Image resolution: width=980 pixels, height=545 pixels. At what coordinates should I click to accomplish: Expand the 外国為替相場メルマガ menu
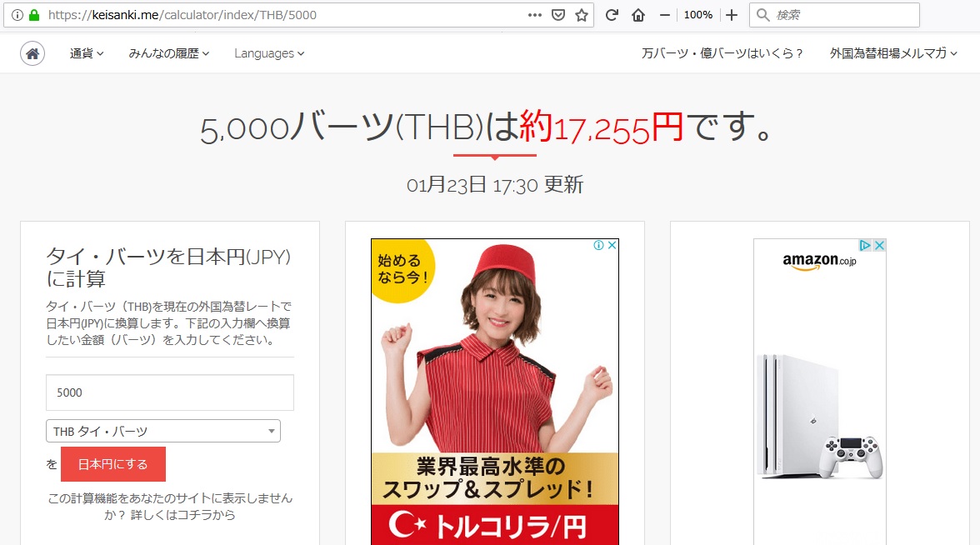tap(893, 53)
